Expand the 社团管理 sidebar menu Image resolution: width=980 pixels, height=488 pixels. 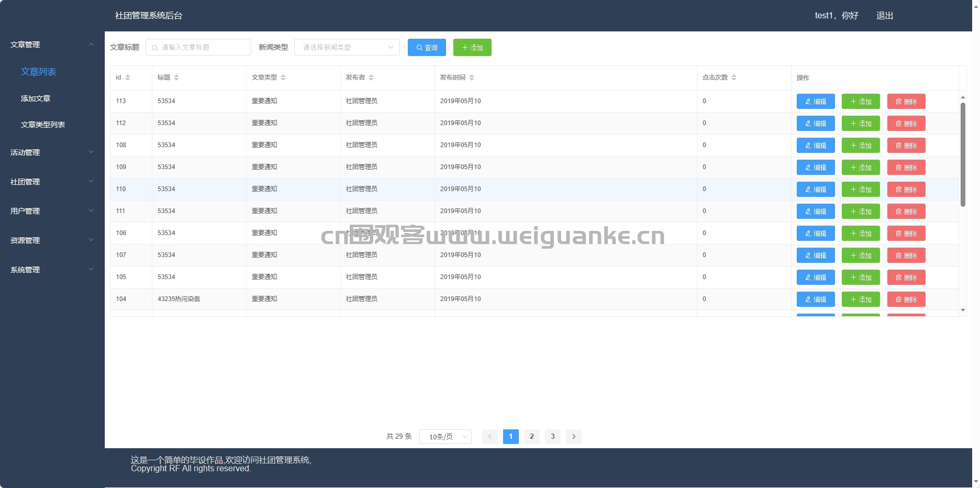tap(52, 182)
